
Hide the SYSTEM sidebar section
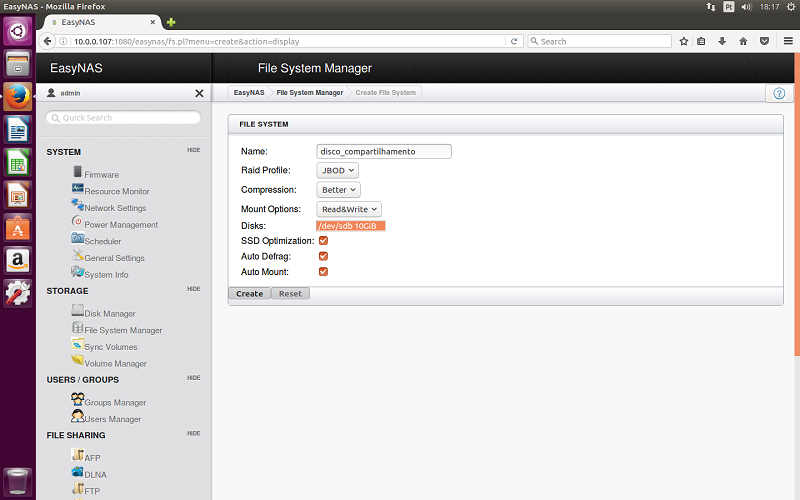click(193, 150)
